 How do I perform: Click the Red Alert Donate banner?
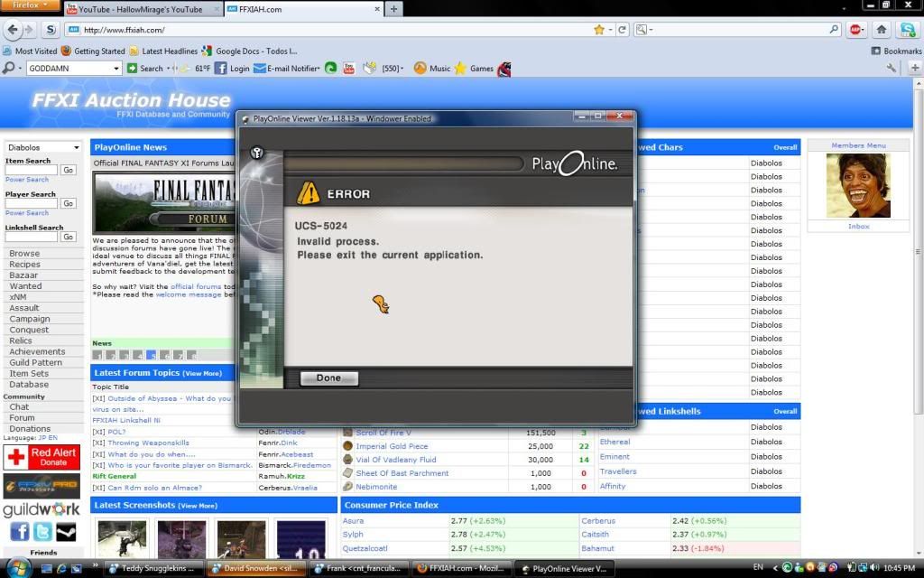click(42, 457)
